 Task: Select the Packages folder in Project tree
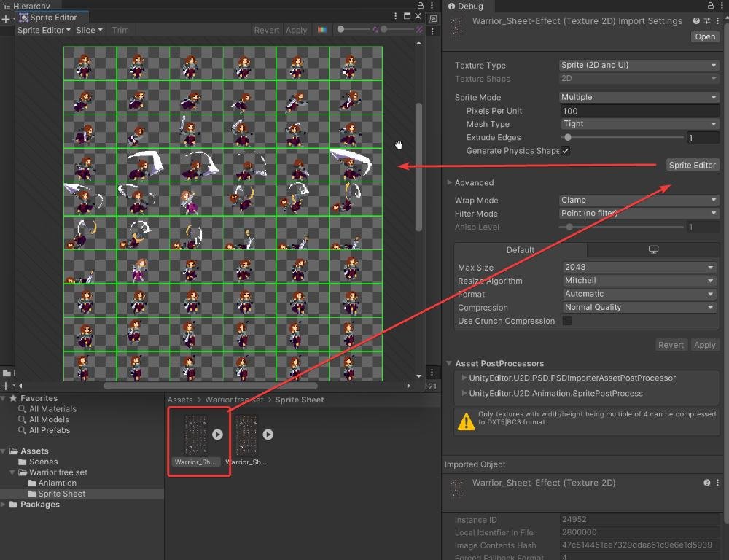tap(39, 505)
